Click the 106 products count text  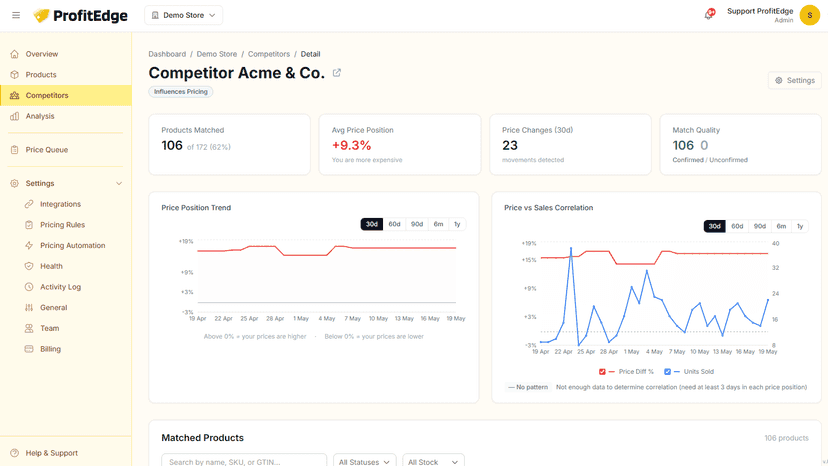pos(786,438)
